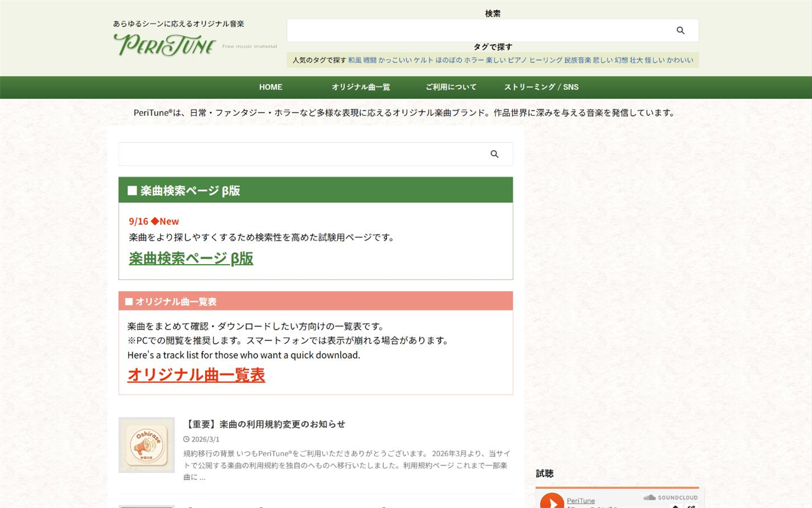Select the ケルト tag

(423, 60)
